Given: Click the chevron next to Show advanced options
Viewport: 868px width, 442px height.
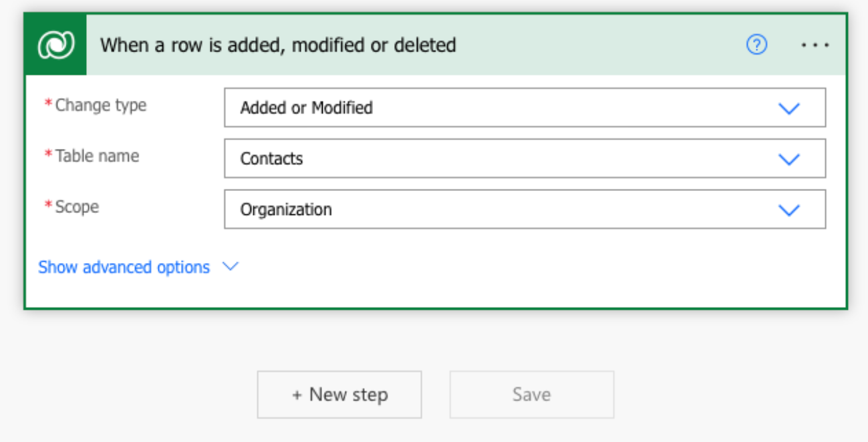Looking at the screenshot, I should [x=229, y=267].
